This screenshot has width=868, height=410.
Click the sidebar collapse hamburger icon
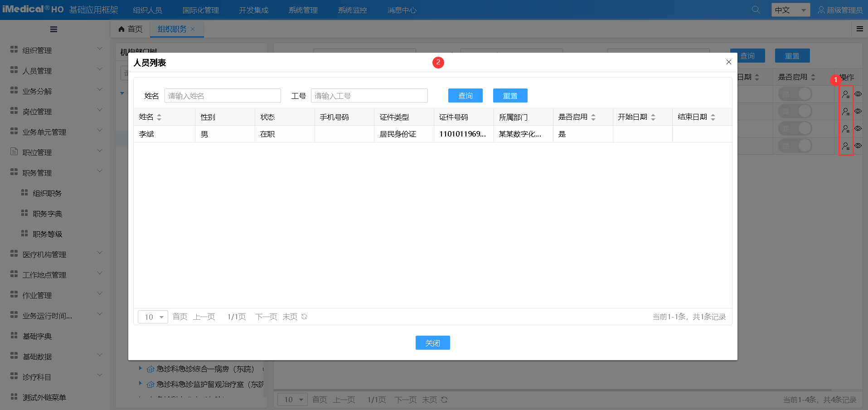coord(53,29)
